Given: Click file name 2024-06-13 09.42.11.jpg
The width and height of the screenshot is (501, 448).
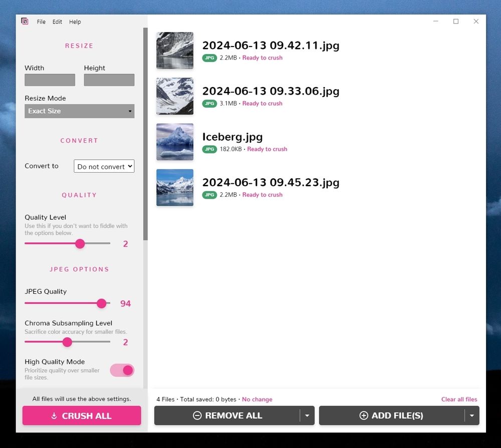Looking at the screenshot, I should [271, 46].
